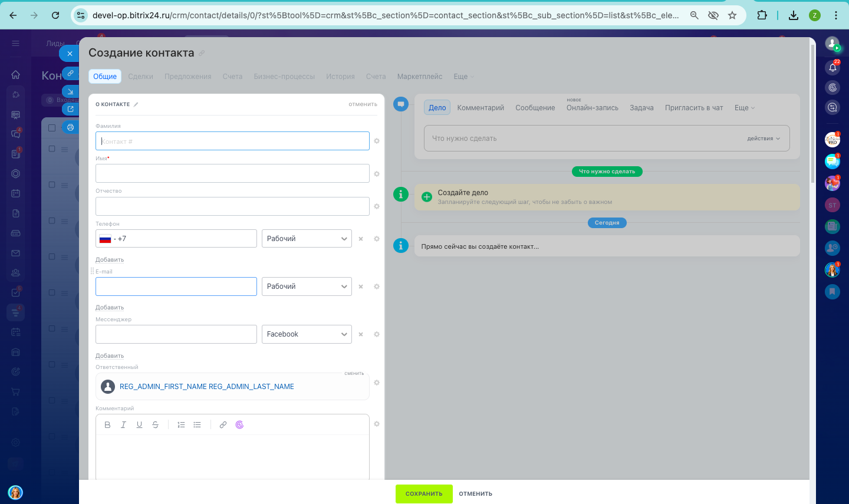The height and width of the screenshot is (504, 849).
Task: Expand the email type Рабочий dropdown
Action: point(307,286)
